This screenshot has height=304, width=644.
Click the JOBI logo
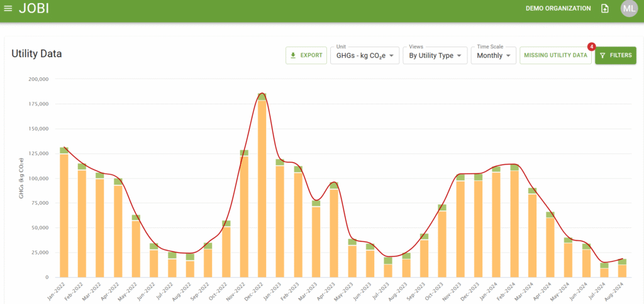point(34,8)
